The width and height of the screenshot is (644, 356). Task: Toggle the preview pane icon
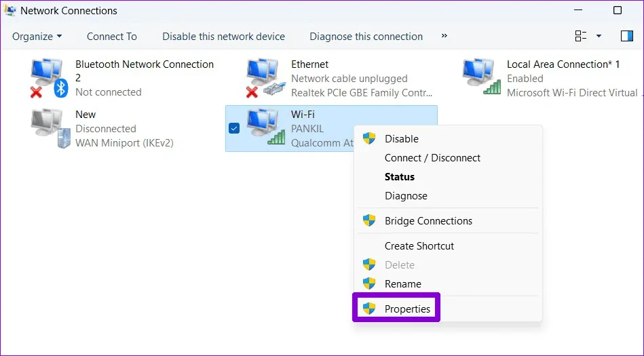[626, 36]
